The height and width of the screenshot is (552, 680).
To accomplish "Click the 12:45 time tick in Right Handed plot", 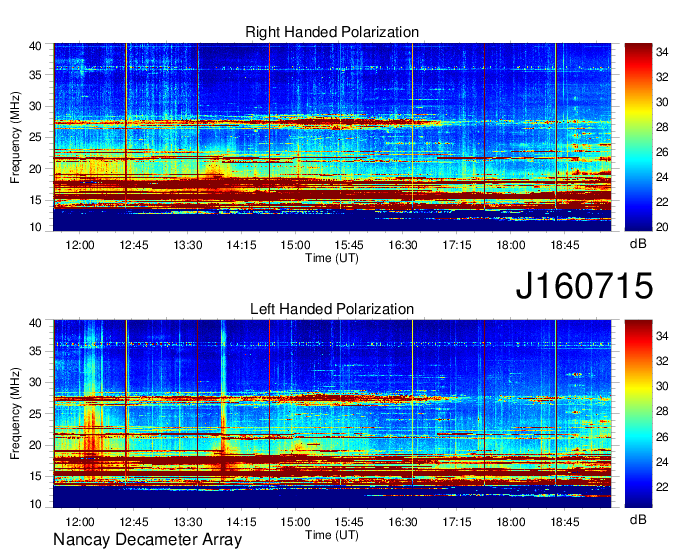I will [134, 245].
